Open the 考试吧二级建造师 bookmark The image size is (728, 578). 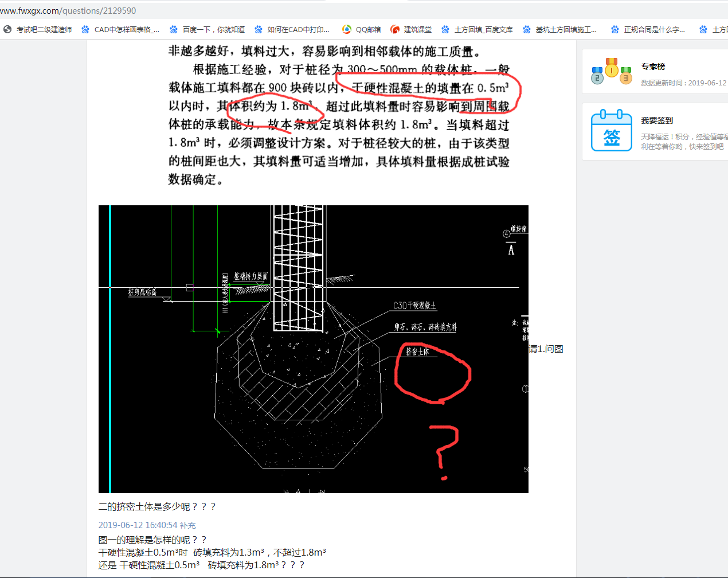[x=38, y=29]
